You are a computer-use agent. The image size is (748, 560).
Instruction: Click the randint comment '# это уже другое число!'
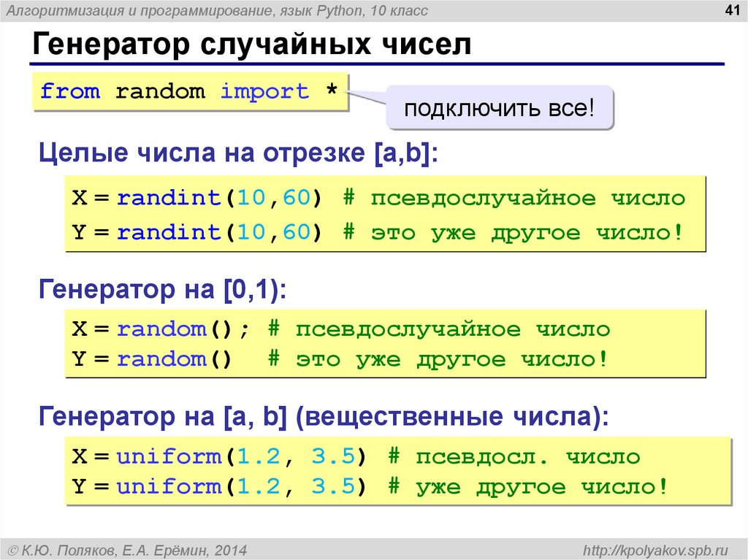point(513,233)
